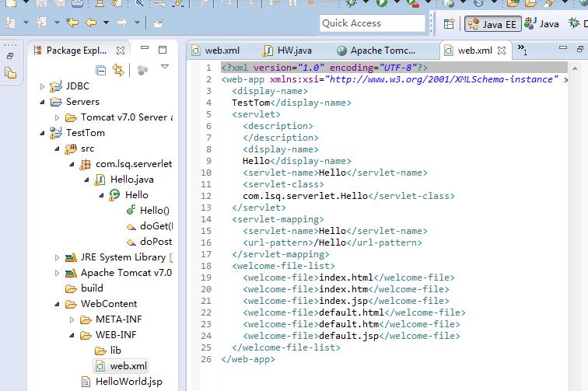Viewport: 588px width, 391px height.
Task: Click the Quick Access search field
Action: (x=373, y=23)
